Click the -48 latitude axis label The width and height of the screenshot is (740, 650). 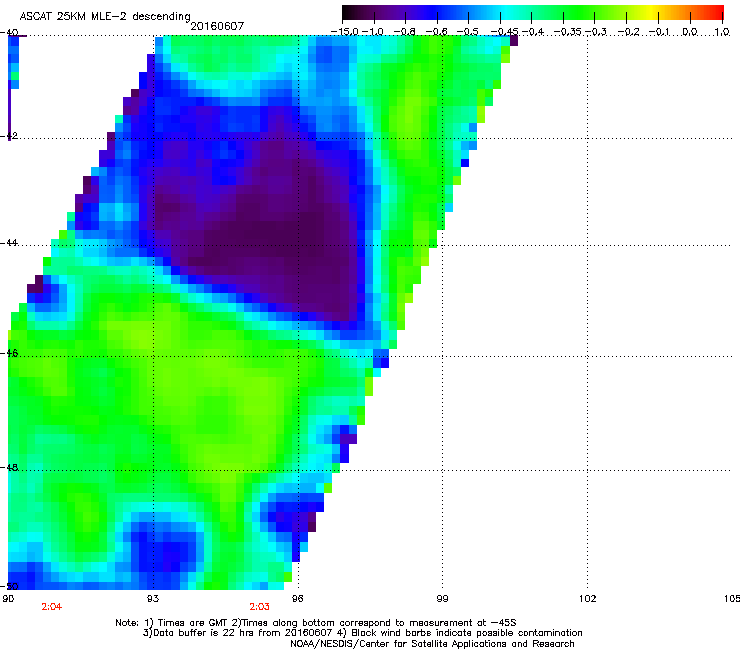coord(9,467)
